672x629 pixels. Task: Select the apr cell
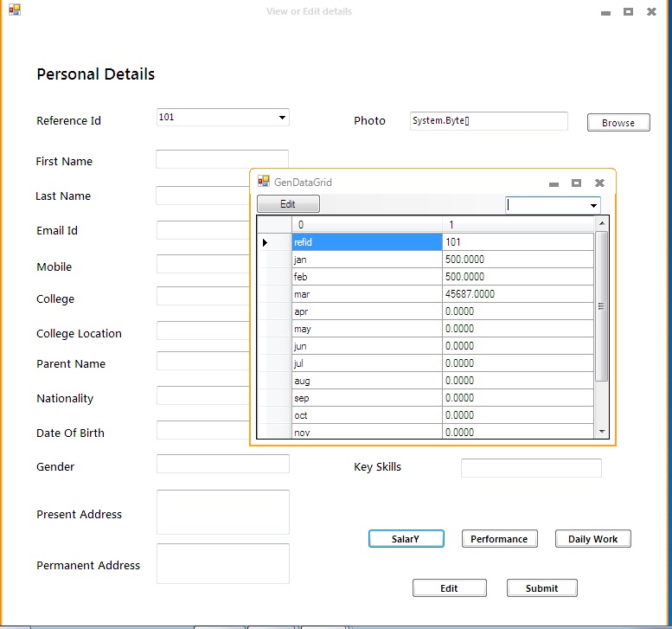[x=367, y=311]
